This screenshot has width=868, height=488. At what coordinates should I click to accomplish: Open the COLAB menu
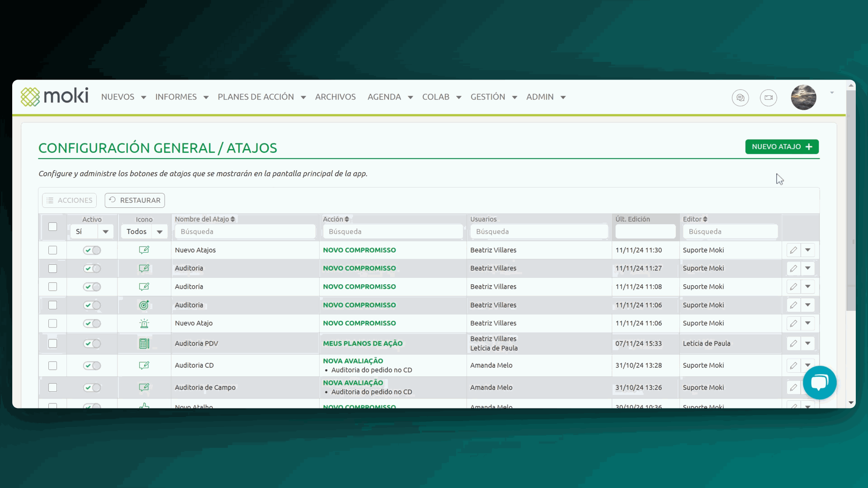pyautogui.click(x=442, y=97)
